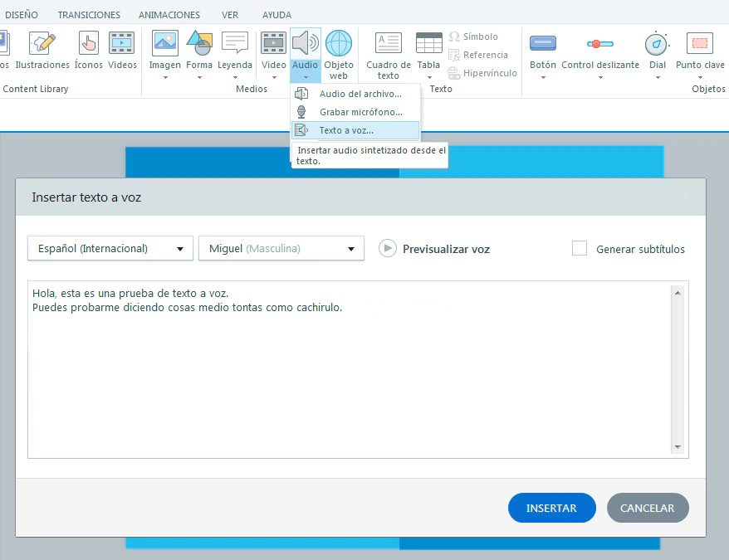Insert a Control deslizante object

600,51
